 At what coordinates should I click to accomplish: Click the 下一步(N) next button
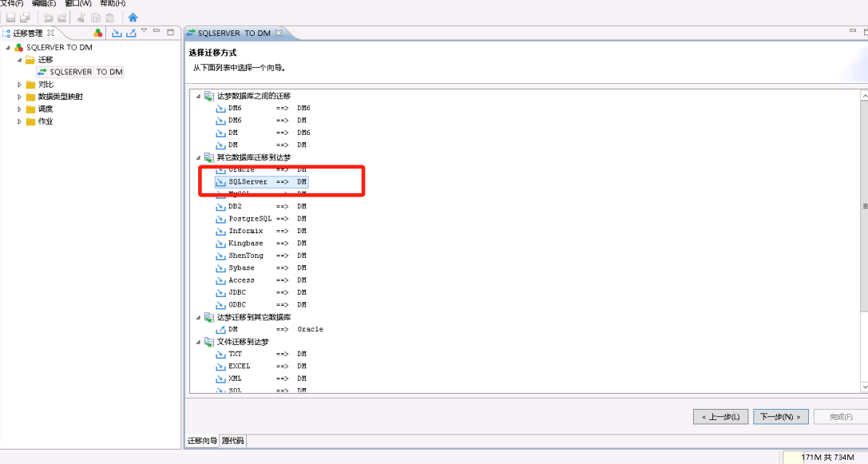pos(780,417)
